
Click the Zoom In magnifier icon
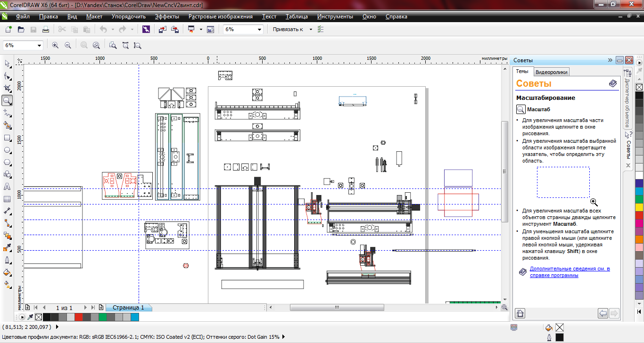[x=55, y=45]
